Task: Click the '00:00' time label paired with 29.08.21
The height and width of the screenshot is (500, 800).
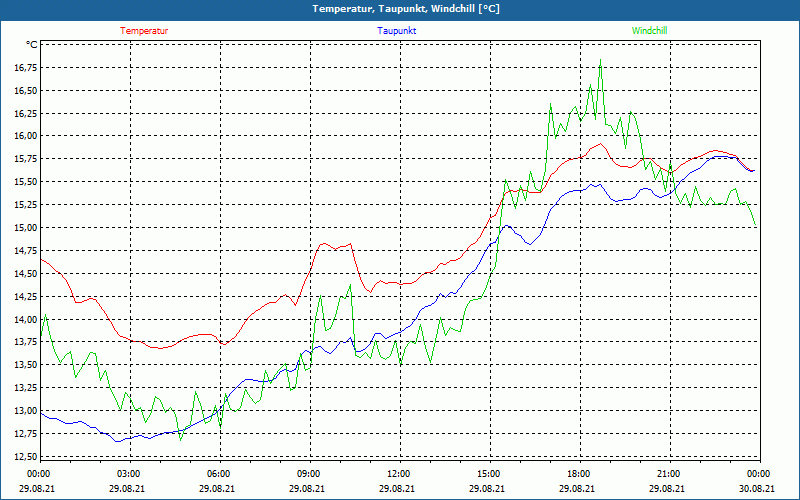Action: [x=37, y=474]
